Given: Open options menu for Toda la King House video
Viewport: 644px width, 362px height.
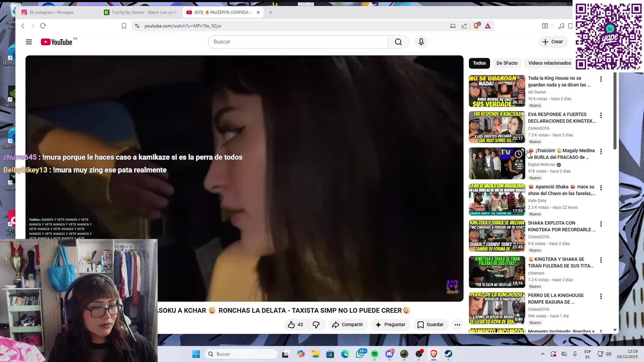Looking at the screenshot, I should point(601,79).
